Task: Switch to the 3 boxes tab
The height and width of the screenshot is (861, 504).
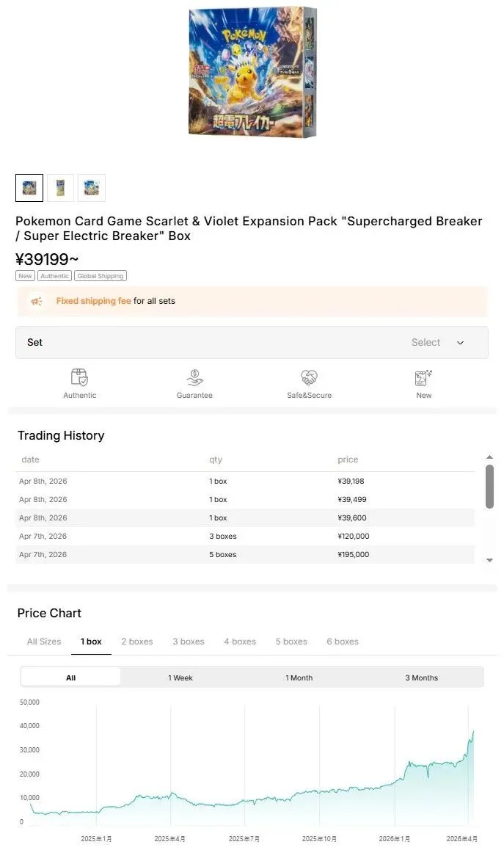Action: coord(189,642)
